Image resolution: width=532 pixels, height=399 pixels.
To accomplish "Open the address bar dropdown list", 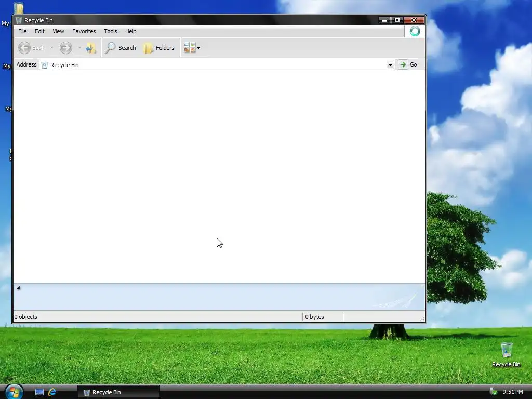I will point(390,64).
